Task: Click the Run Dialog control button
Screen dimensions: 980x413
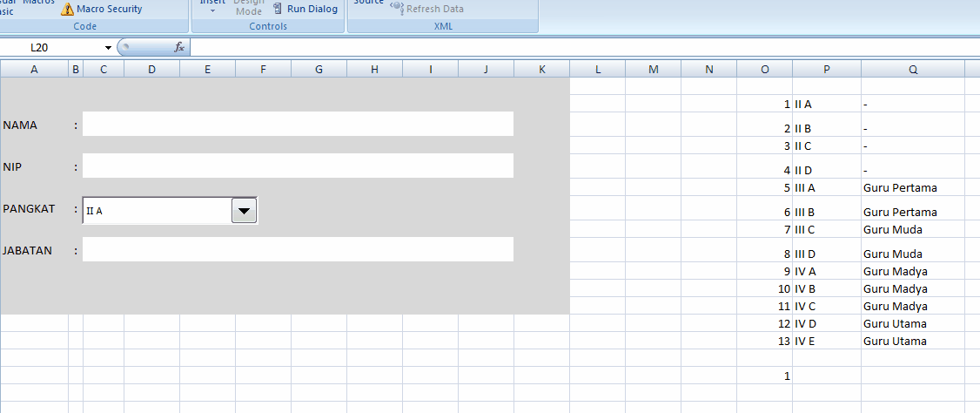Action: 305,9
